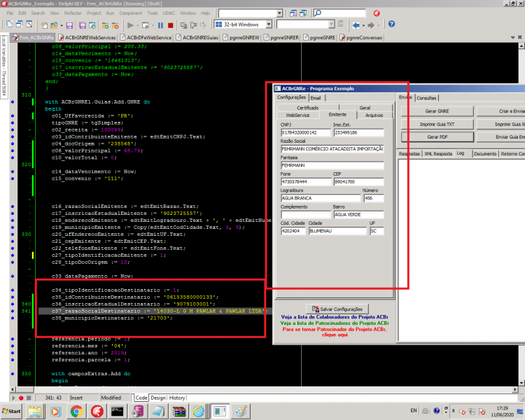Screen dimensions: 525x420
Task: Open Help via blue question icon
Action: pyautogui.click(x=391, y=24)
